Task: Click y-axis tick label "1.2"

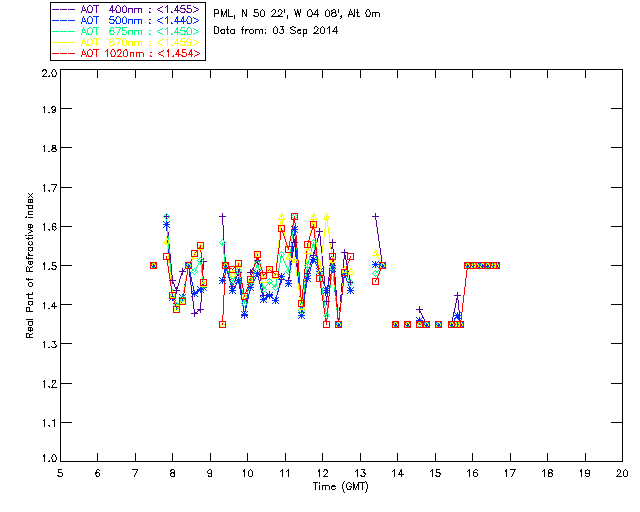Action: (x=49, y=384)
